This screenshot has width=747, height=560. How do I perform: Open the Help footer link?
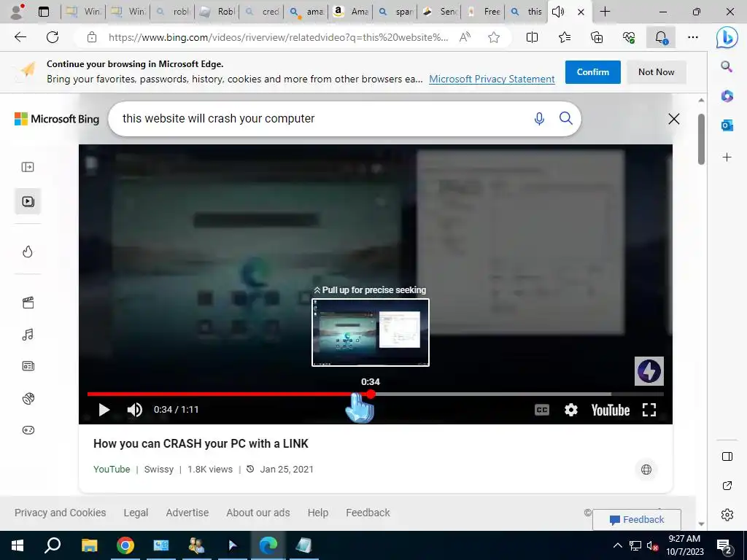pyautogui.click(x=318, y=513)
